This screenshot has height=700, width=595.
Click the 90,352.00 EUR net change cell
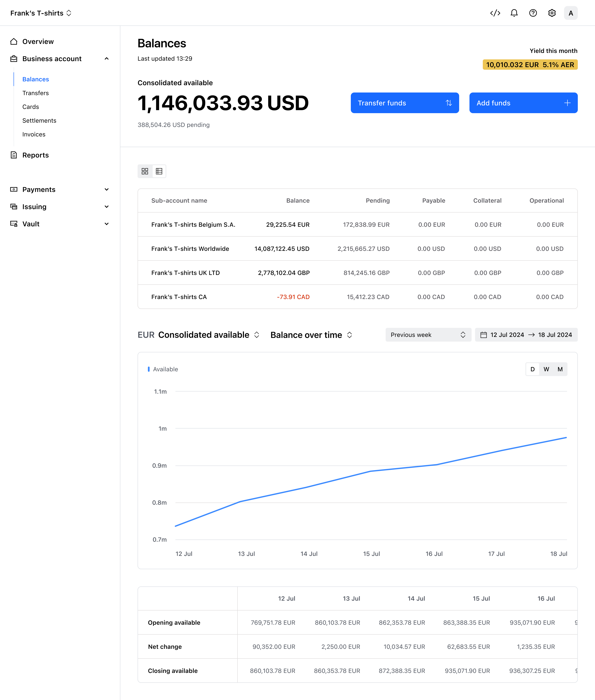coord(274,647)
